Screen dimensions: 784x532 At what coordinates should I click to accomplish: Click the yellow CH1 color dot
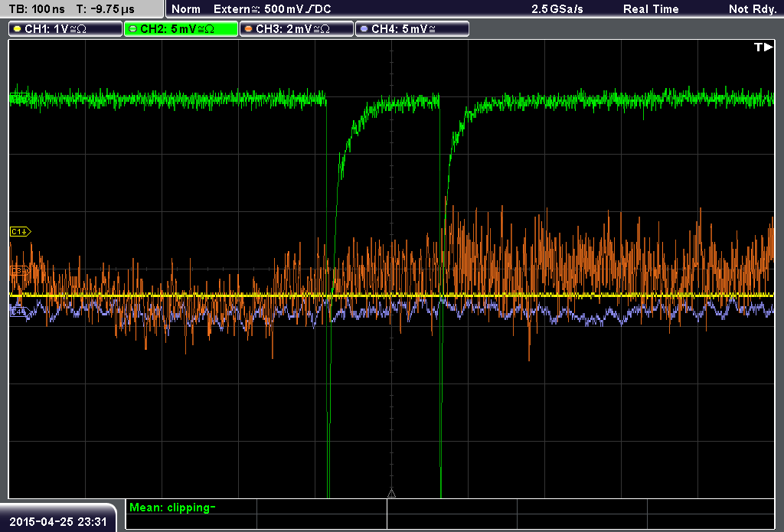tap(18, 29)
